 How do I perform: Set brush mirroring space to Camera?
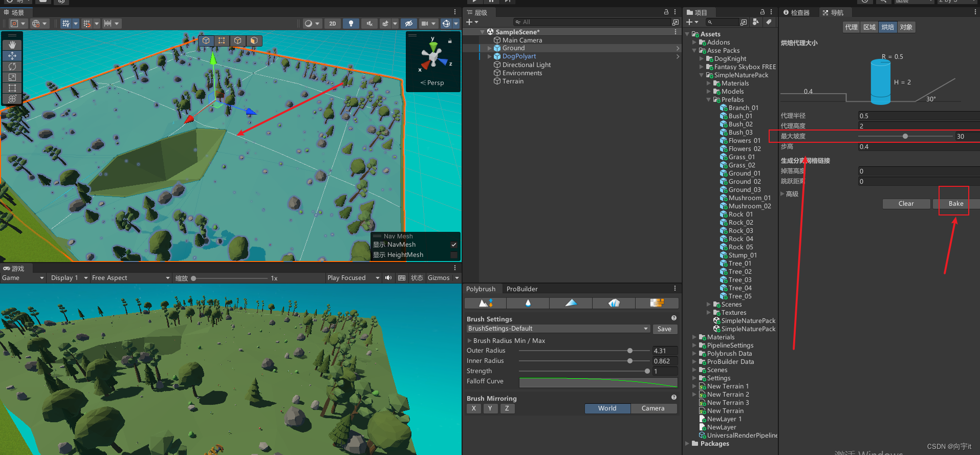pyautogui.click(x=653, y=408)
